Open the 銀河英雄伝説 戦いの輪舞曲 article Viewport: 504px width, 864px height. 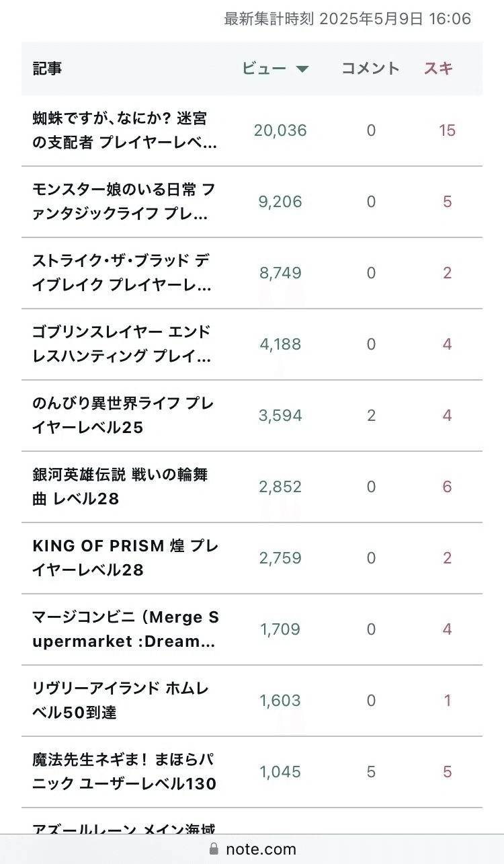coord(121,487)
